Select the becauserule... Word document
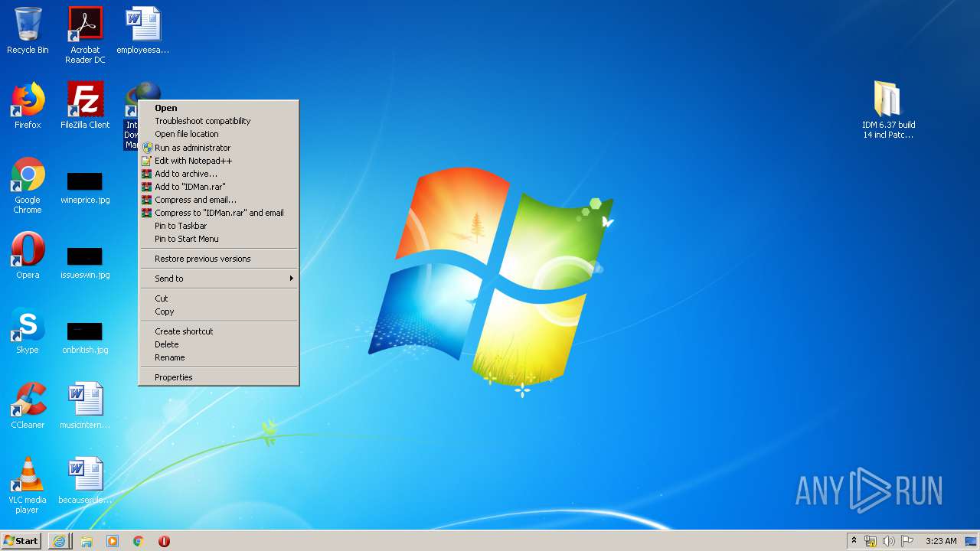Screen dimensions: 980x551 pyautogui.click(x=85, y=481)
